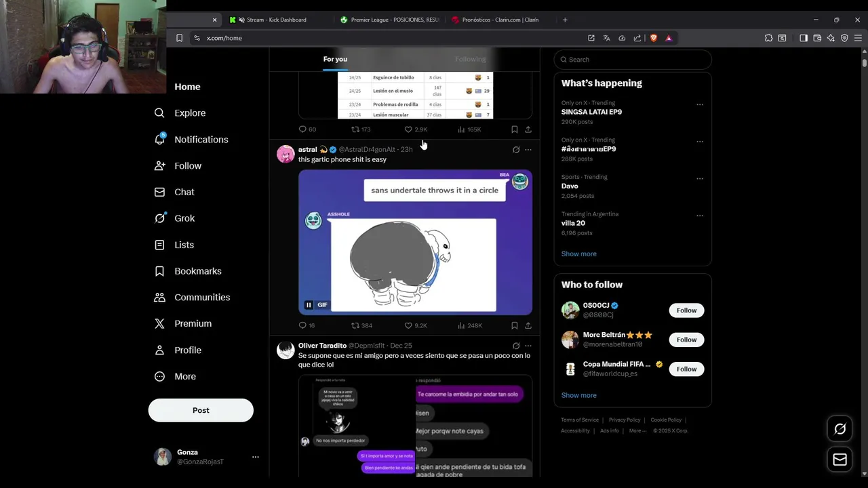The height and width of the screenshot is (488, 868).
Task: Open Lists in the sidebar
Action: 174,245
